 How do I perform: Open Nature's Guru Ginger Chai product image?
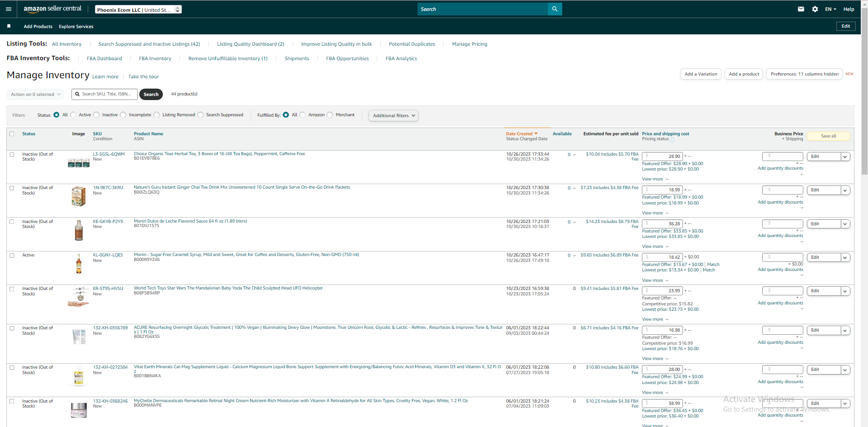pos(79,196)
